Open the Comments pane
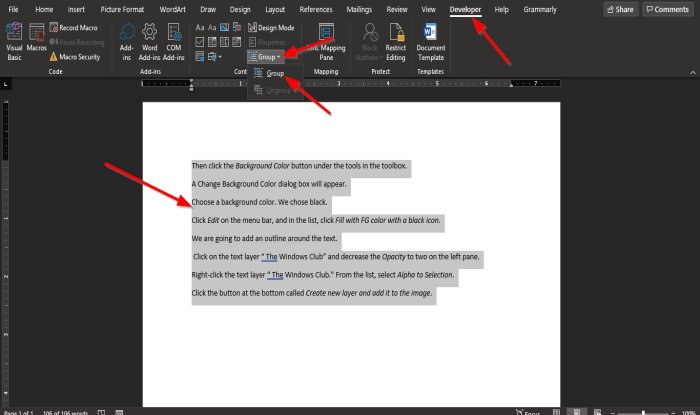700x415 pixels. (666, 9)
